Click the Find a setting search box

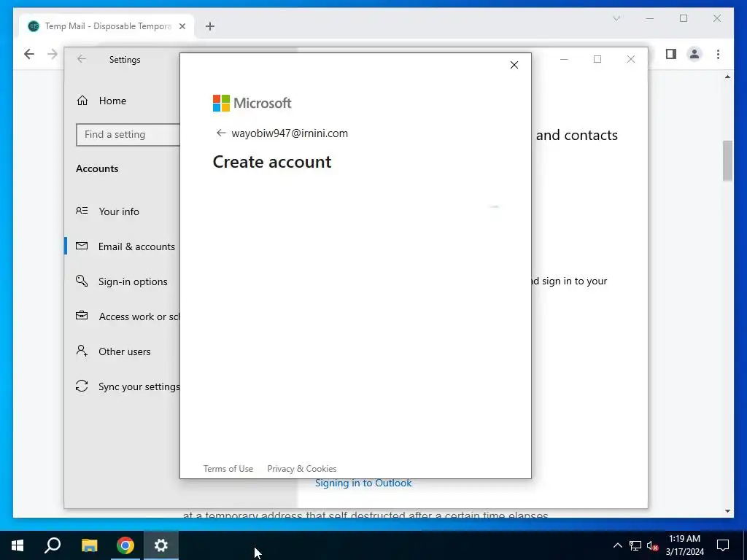128,135
